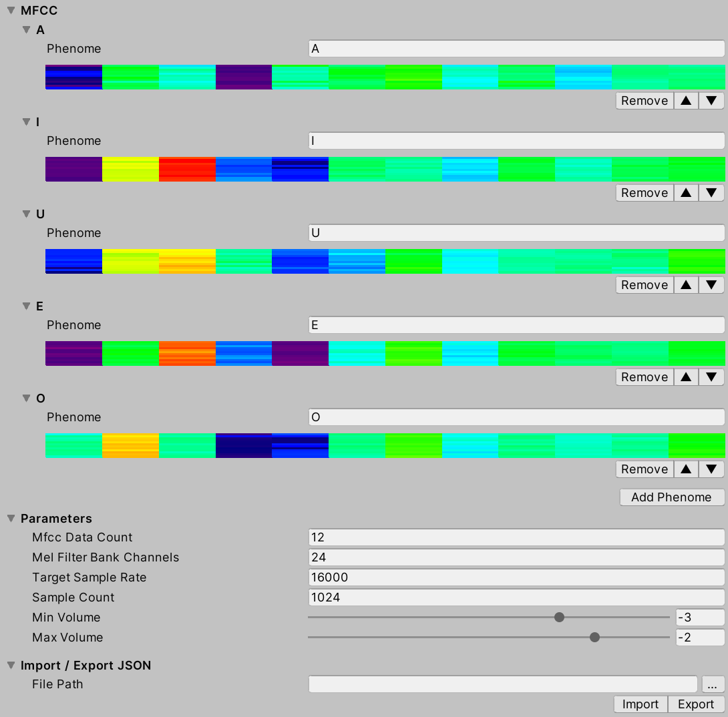Click the Max Volume slider handle
This screenshot has width=728, height=717.
(594, 637)
